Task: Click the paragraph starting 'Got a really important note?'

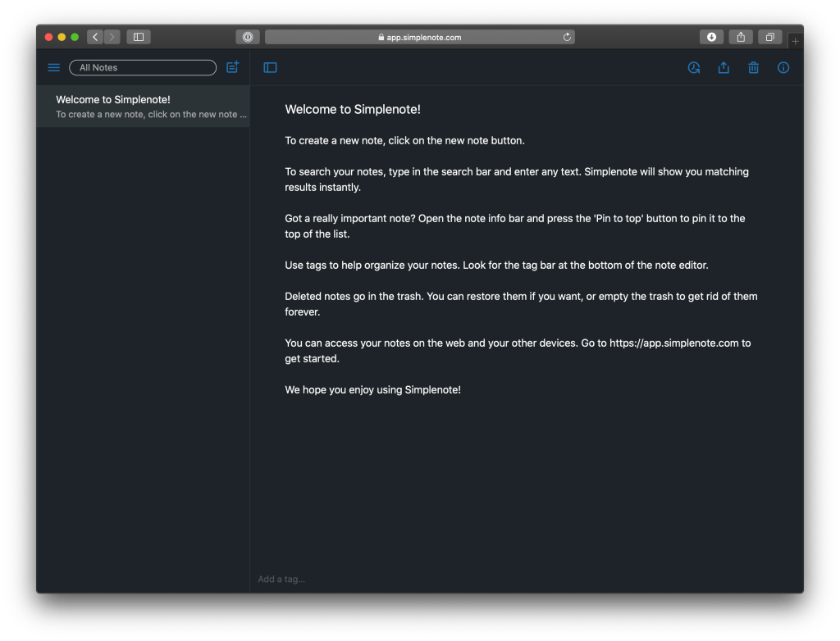Action: pos(515,226)
